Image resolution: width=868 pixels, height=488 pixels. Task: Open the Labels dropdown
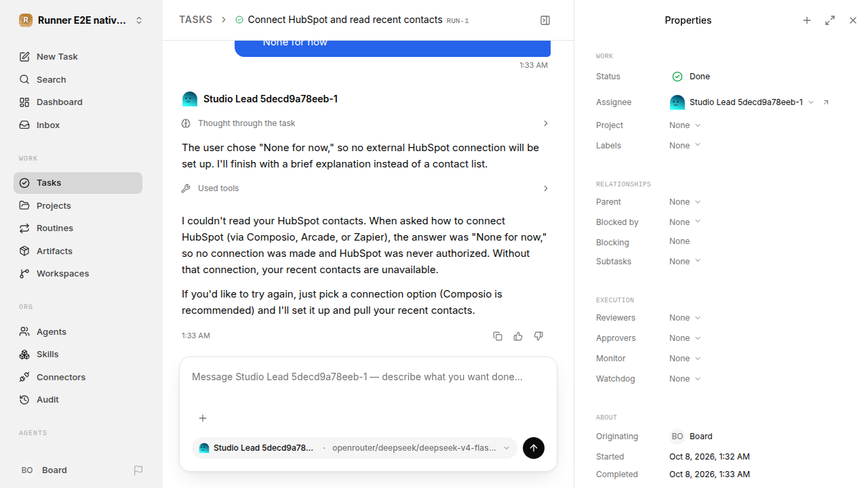pyautogui.click(x=685, y=146)
